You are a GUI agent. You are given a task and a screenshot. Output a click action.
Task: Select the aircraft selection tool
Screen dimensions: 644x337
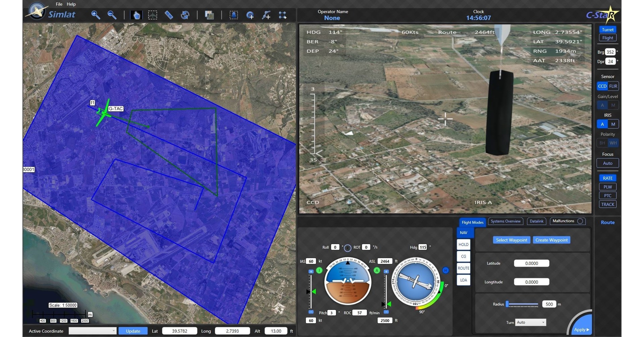tap(153, 15)
